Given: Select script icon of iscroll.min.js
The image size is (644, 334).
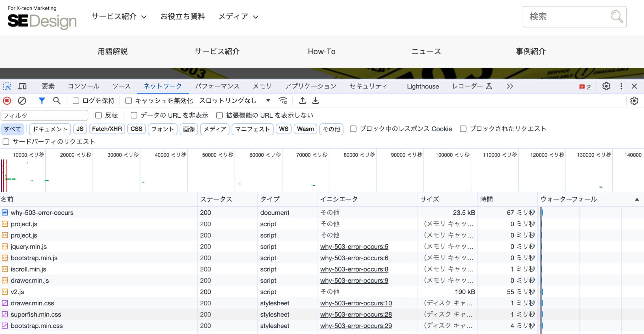Looking at the screenshot, I should [5, 269].
